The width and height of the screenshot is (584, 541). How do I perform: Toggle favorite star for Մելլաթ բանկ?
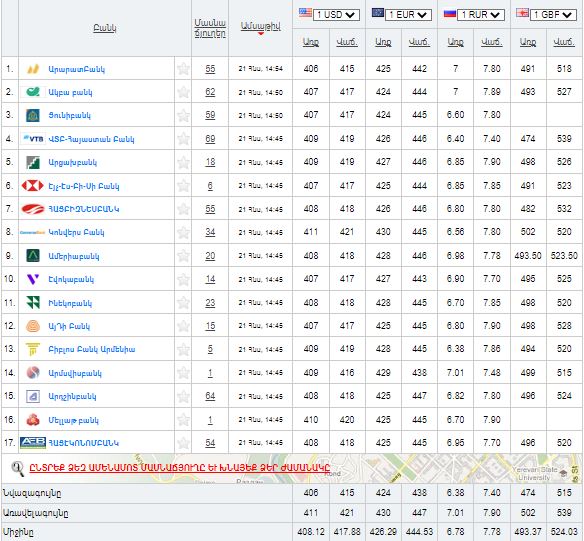[183, 420]
